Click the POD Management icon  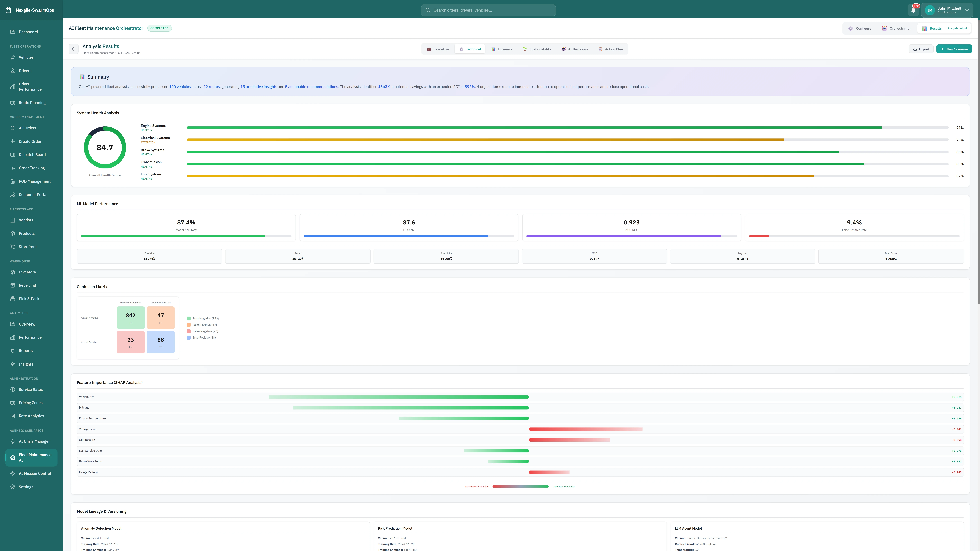pos(12,181)
